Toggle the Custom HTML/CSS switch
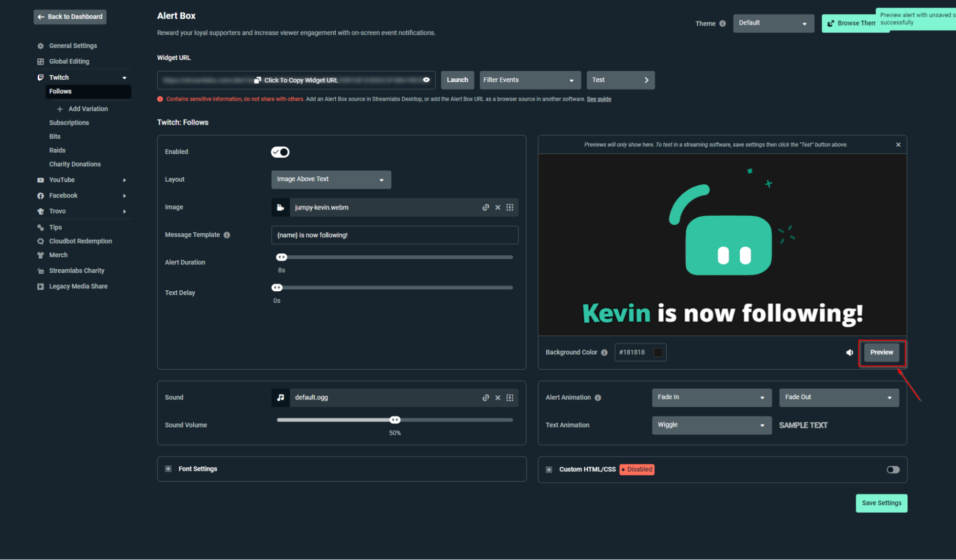956x560 pixels. tap(892, 470)
